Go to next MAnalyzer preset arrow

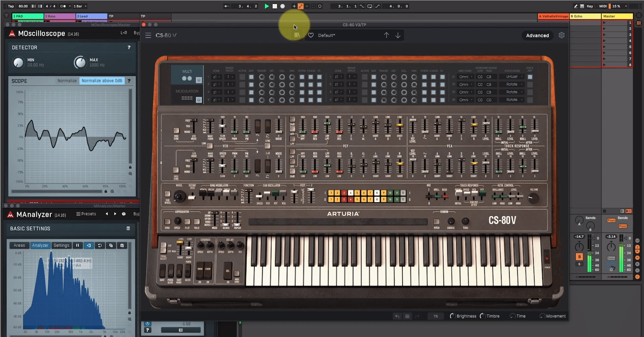pos(115,214)
